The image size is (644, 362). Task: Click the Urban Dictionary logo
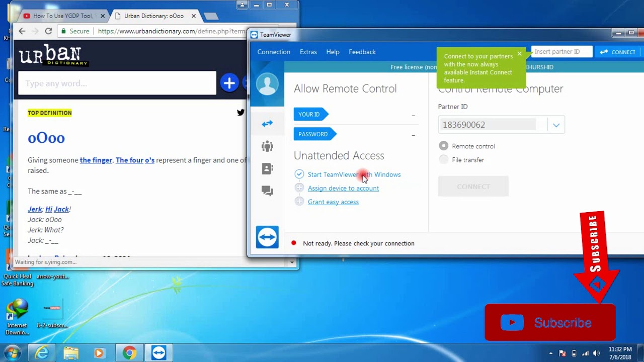pos(53,55)
